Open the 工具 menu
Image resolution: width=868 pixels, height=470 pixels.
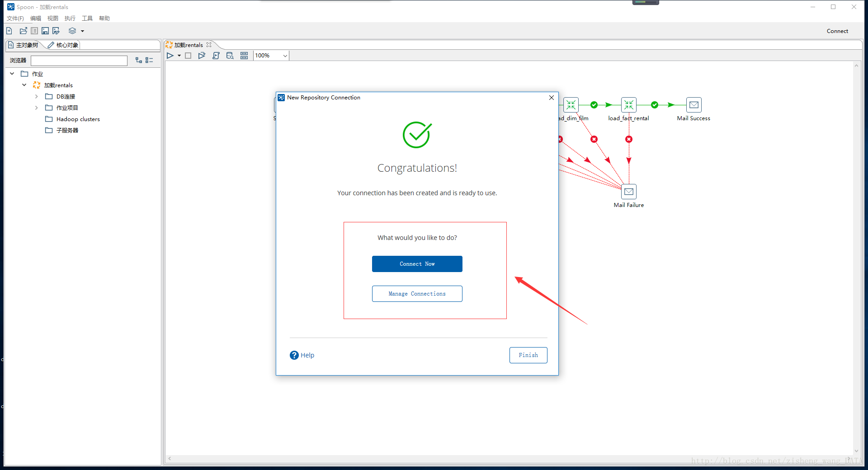87,18
